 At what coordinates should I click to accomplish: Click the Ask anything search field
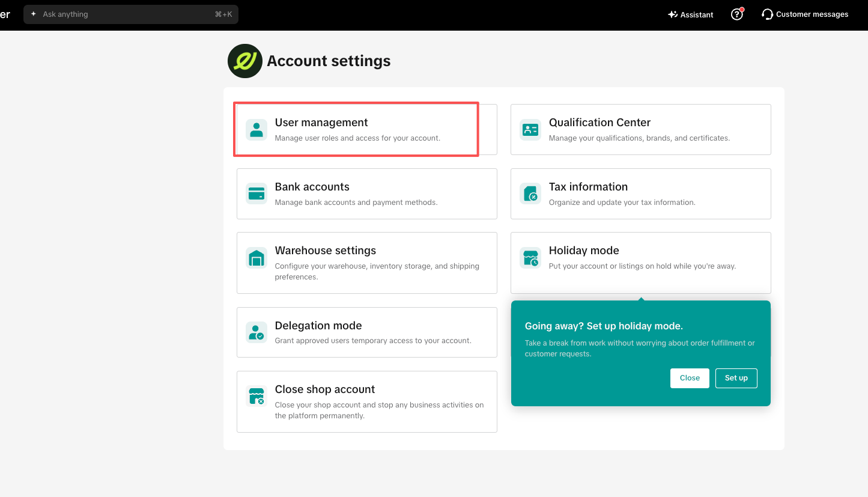pos(131,14)
